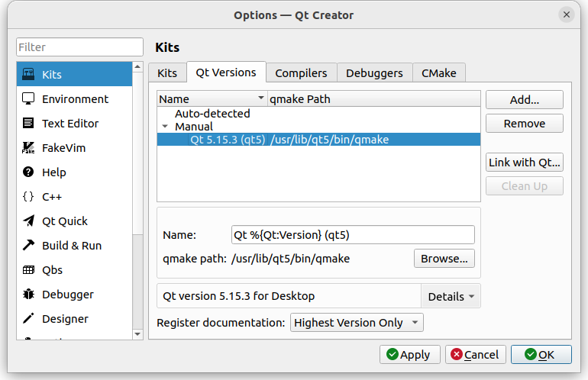
Task: Select the Debugger bug icon
Action: pyautogui.click(x=28, y=295)
